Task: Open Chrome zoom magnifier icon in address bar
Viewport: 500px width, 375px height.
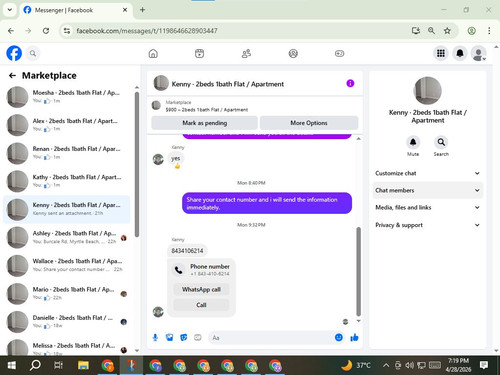Action: (431, 31)
